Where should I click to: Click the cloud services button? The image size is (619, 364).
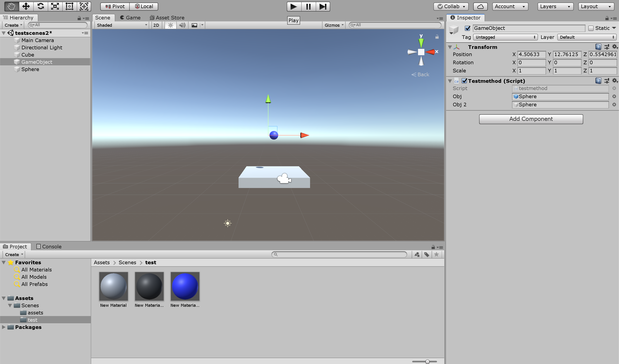click(480, 6)
